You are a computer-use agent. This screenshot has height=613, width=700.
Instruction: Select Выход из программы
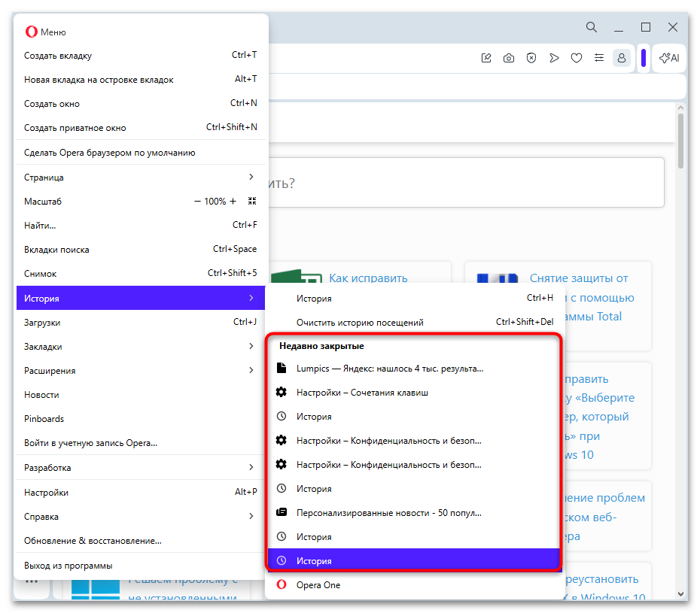(x=141, y=566)
